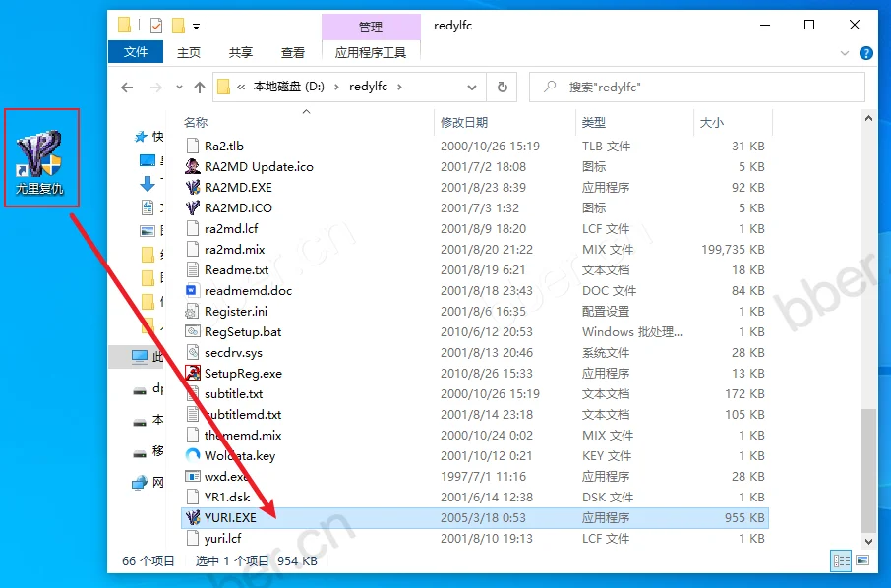Switch to details view layout icon
The height and width of the screenshot is (588, 891).
pos(841,561)
